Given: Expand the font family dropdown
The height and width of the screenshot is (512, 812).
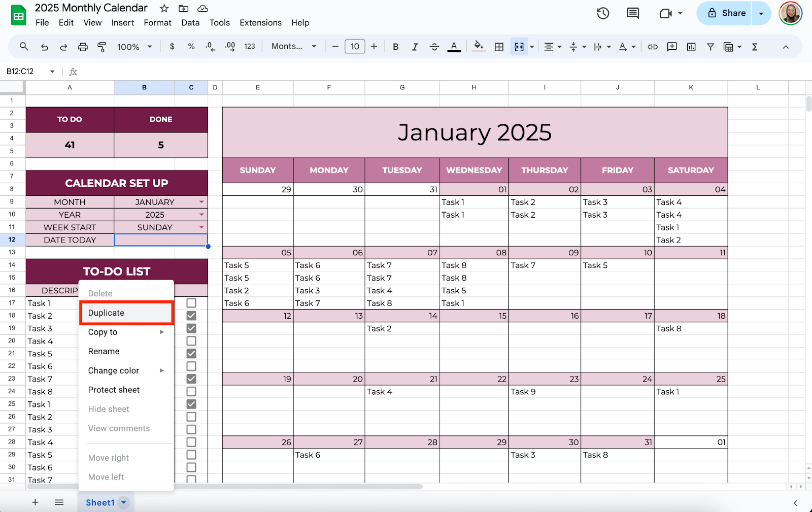Looking at the screenshot, I should click(x=294, y=47).
